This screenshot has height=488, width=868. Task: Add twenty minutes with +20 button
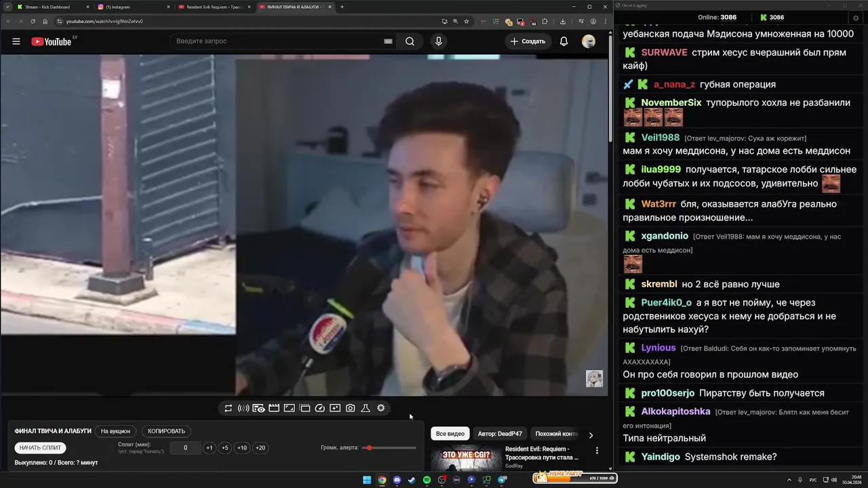[260, 448]
